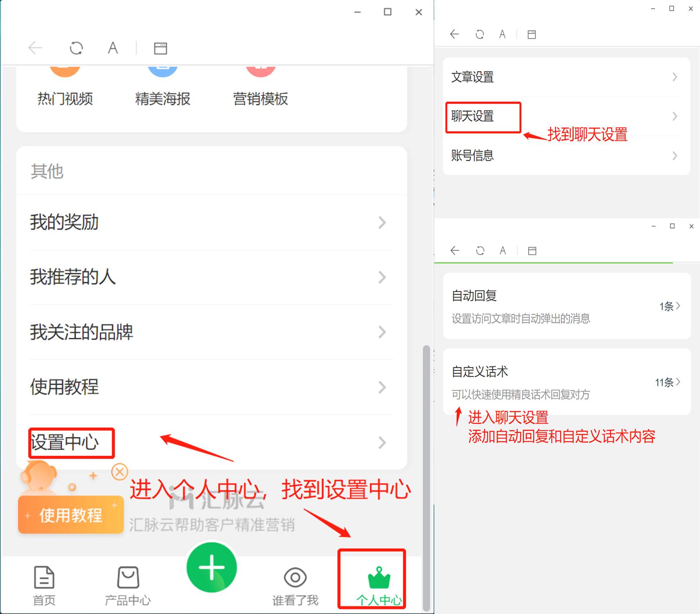The image size is (700, 614).
Task: Open 账号信息 via its chevron
Action: 674,155
